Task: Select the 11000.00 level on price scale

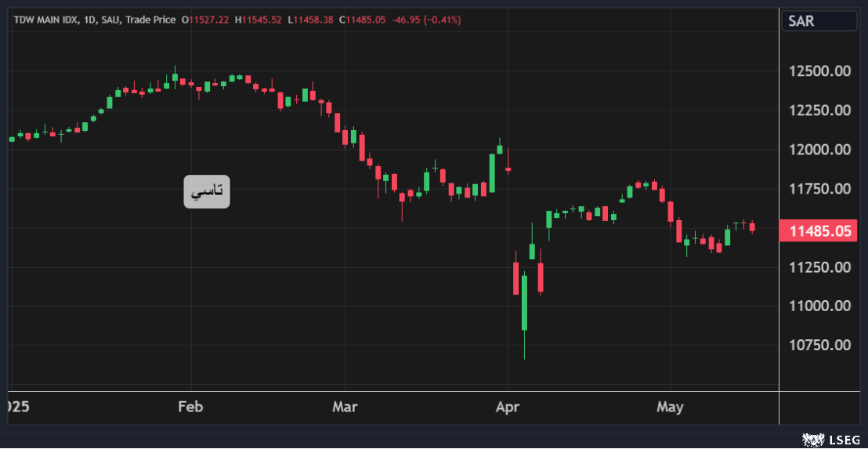Action: 819,306
